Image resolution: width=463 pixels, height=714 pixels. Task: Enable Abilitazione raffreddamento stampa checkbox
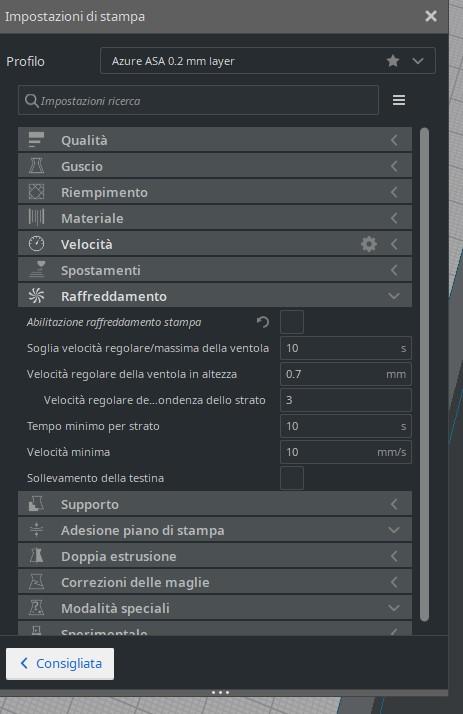click(x=292, y=322)
